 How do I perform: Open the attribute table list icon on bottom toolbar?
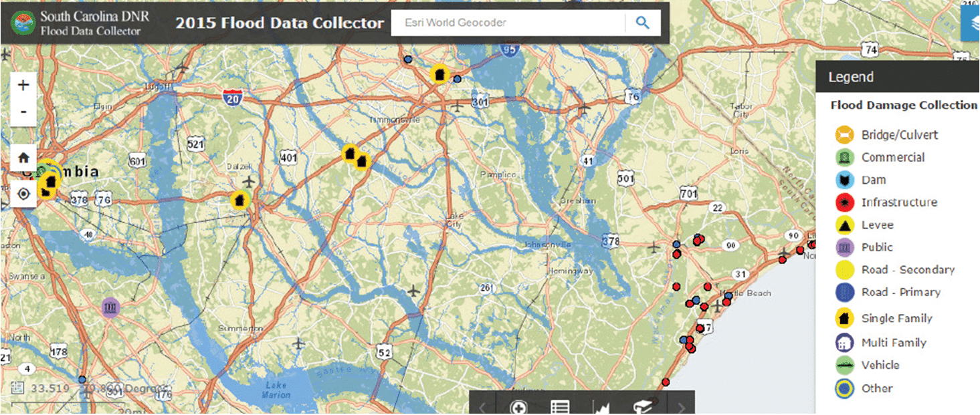[x=560, y=405]
